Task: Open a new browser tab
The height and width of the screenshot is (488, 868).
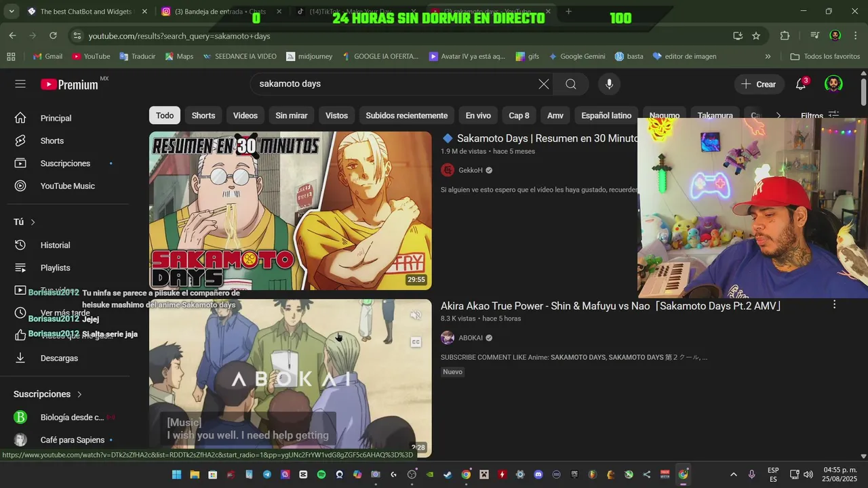Action: click(x=568, y=12)
